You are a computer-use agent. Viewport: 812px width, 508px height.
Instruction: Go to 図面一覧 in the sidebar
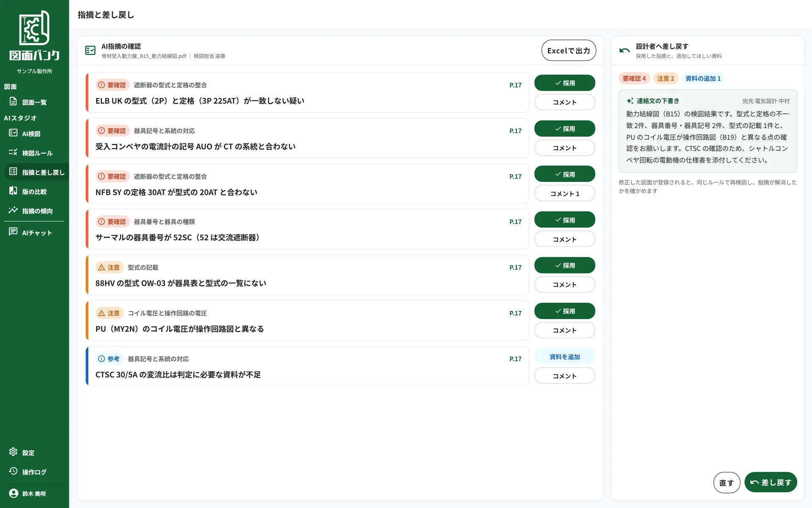(34, 102)
